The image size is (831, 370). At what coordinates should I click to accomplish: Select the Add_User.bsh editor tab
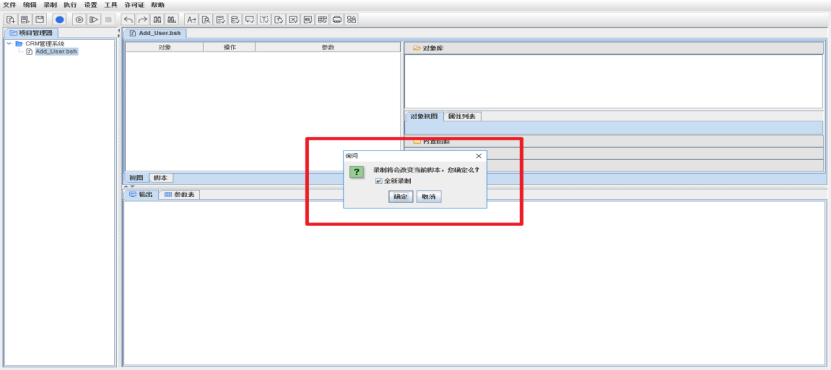[155, 33]
